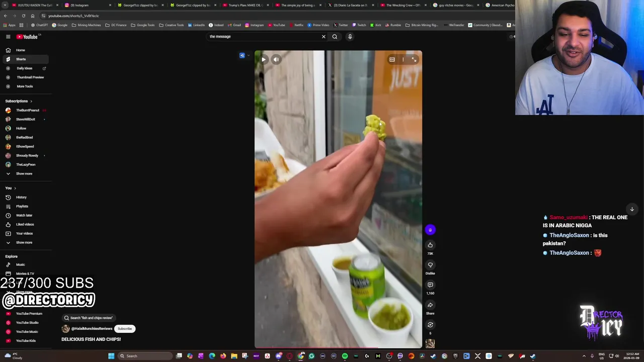Run search with the magnifier button

pyautogui.click(x=335, y=36)
